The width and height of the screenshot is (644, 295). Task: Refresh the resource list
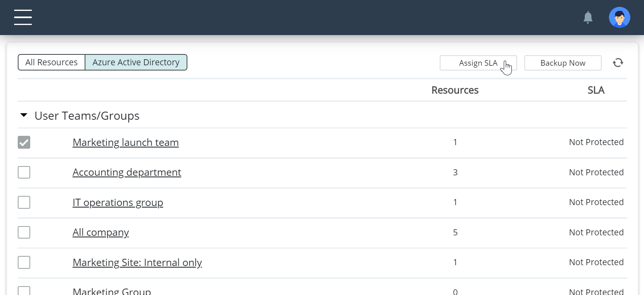tap(618, 63)
